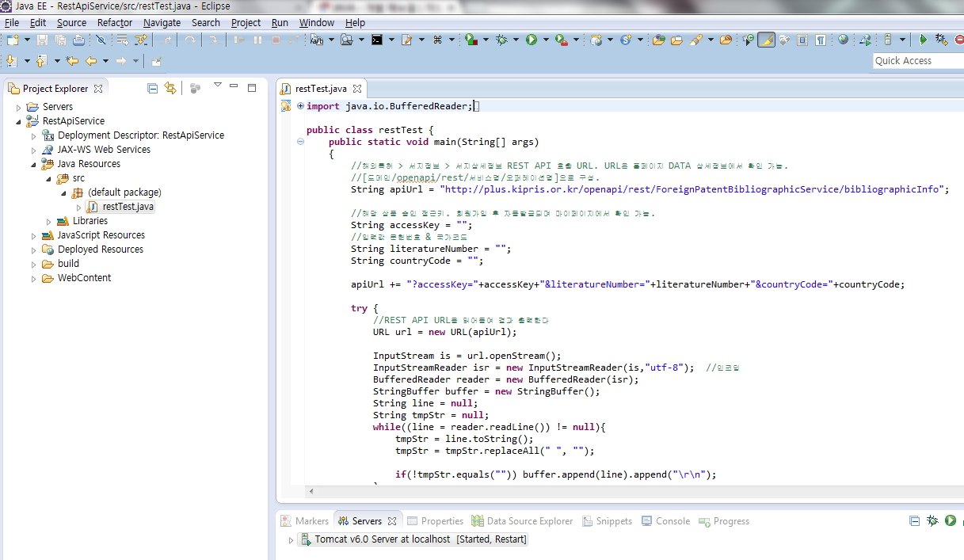Click the Quick Access search field
The width and height of the screenshot is (964, 560).
tap(917, 61)
